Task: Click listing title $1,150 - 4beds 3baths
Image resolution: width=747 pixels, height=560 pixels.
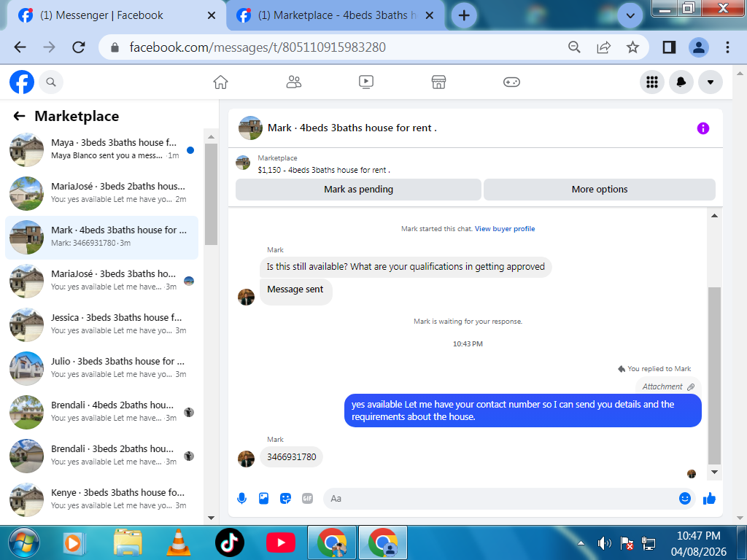Action: (324, 170)
